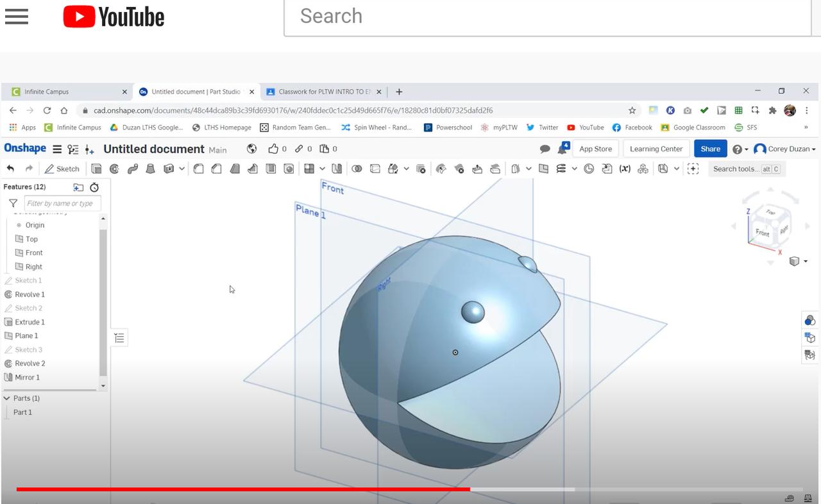Open the Main workspace dropdown
This screenshot has height=504, width=821.
218,149
